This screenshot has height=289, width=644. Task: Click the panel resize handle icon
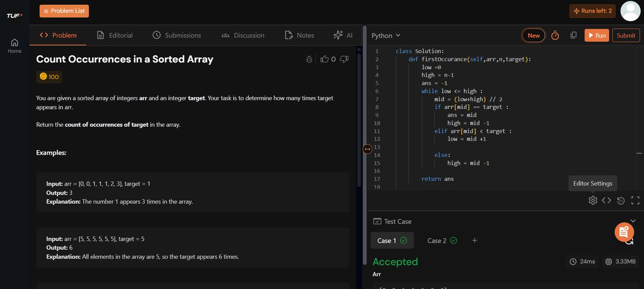368,149
